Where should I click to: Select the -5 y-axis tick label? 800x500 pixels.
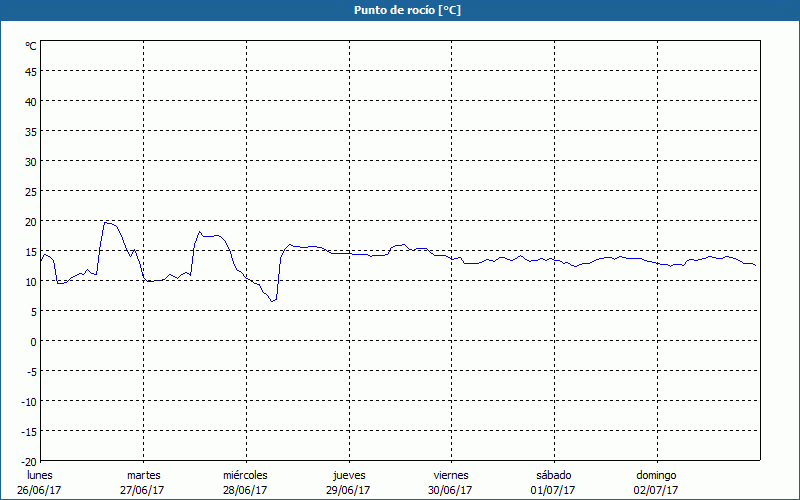[x=31, y=372]
